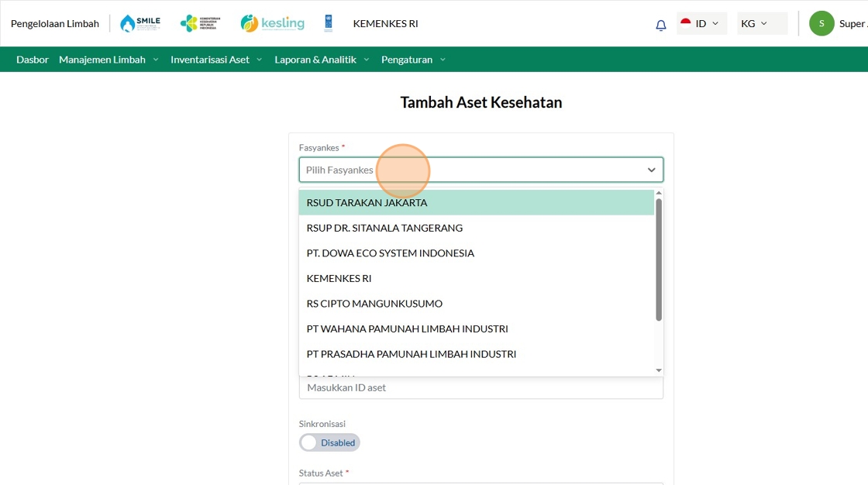Click the Kemenkes ministry logo
Viewport: 868px width, 485px height.
click(201, 23)
